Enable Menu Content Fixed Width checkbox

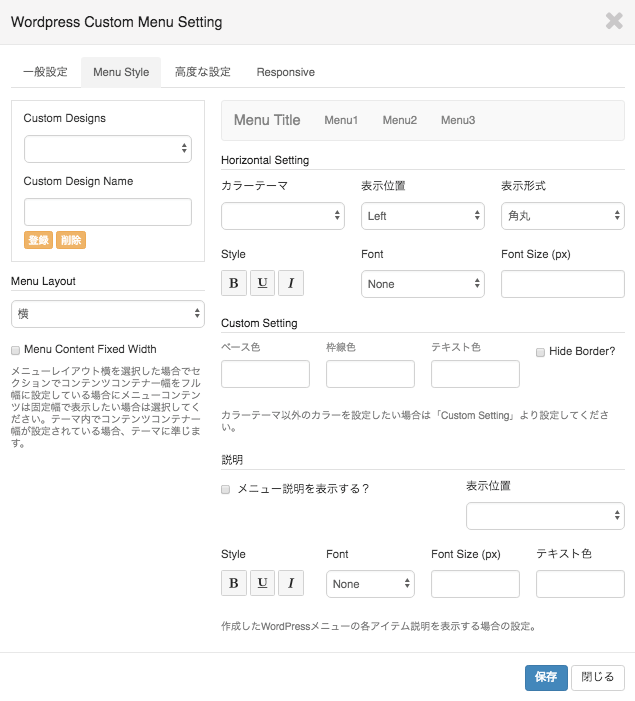pyautogui.click(x=16, y=350)
